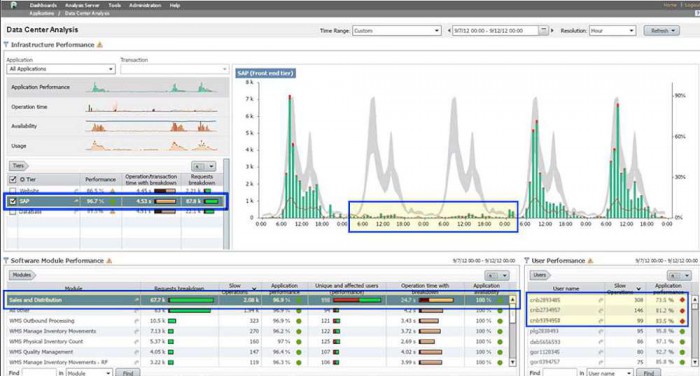Click the User Performance filter funnel icon
Screen dimensions: 700x376
(x=527, y=260)
